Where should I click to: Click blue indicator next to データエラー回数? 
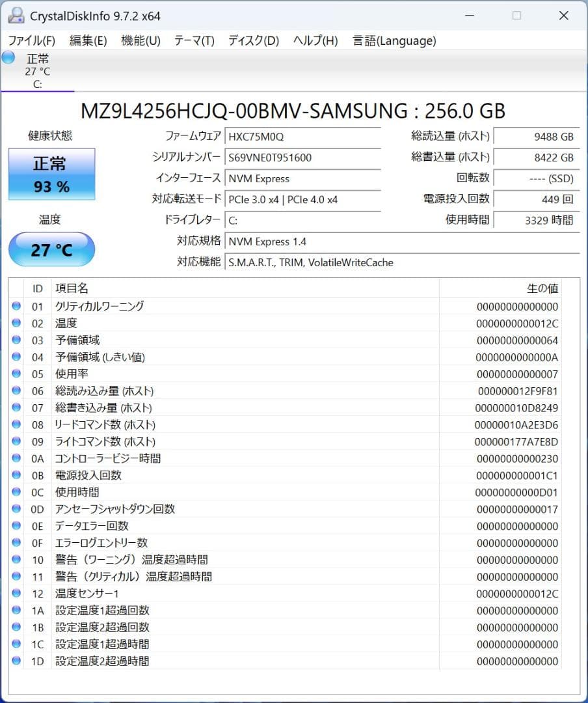point(16,526)
